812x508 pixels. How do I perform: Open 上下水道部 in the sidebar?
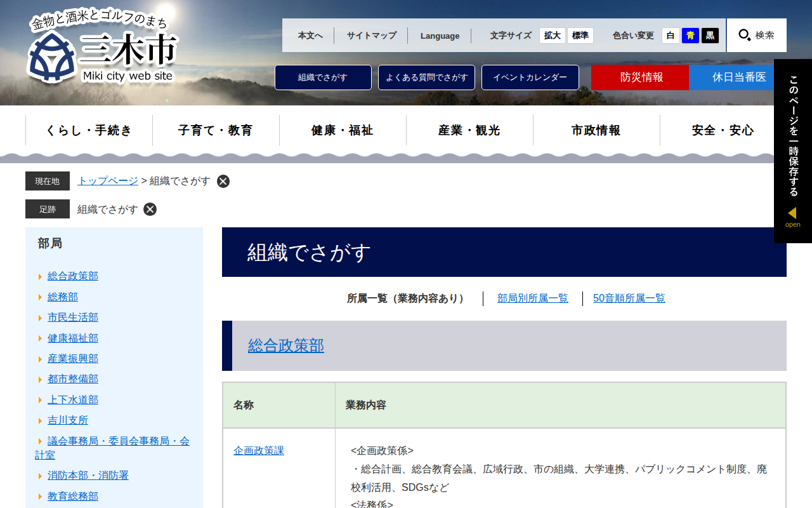[x=73, y=399]
